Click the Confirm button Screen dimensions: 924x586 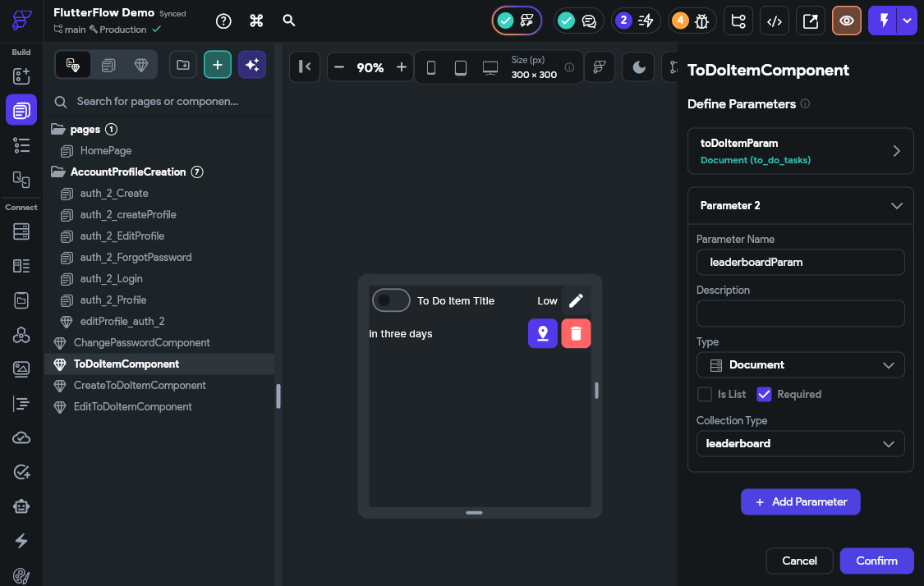(x=876, y=561)
